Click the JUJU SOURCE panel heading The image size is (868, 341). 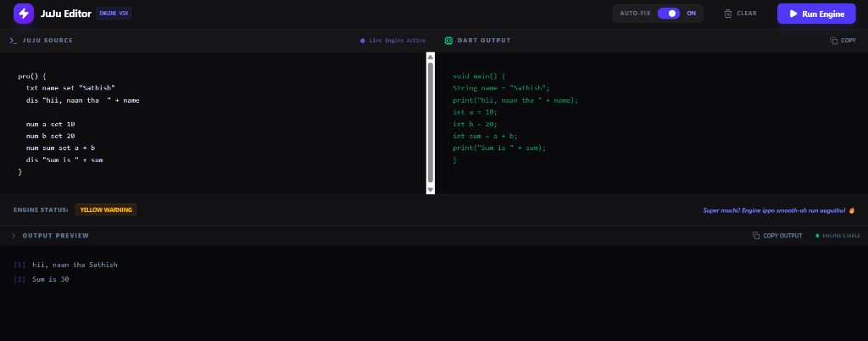point(47,41)
